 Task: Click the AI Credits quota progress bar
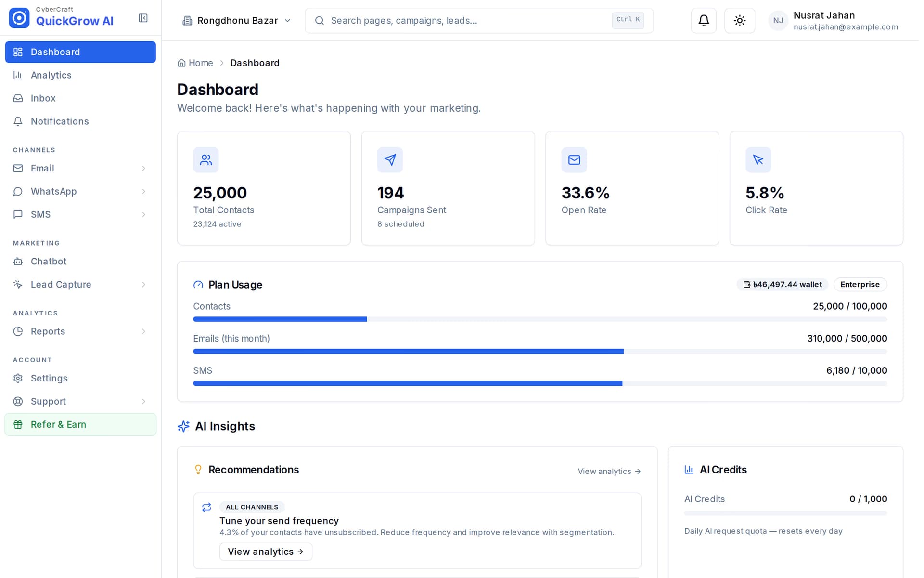[x=785, y=514]
